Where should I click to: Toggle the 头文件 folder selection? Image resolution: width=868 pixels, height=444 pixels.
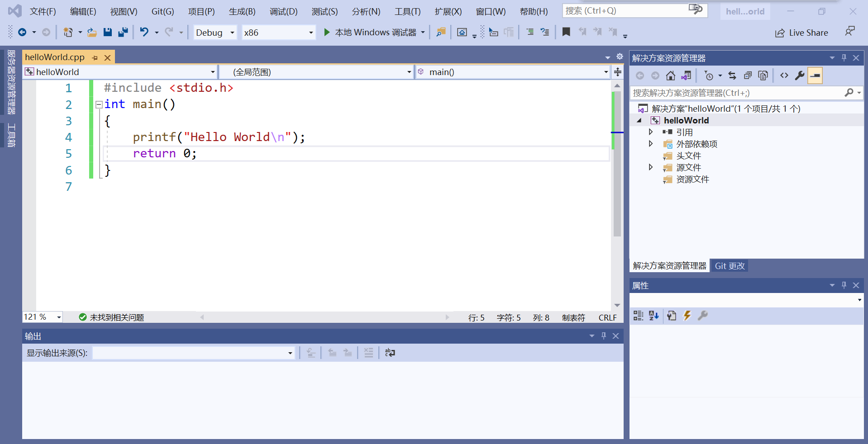pyautogui.click(x=689, y=156)
